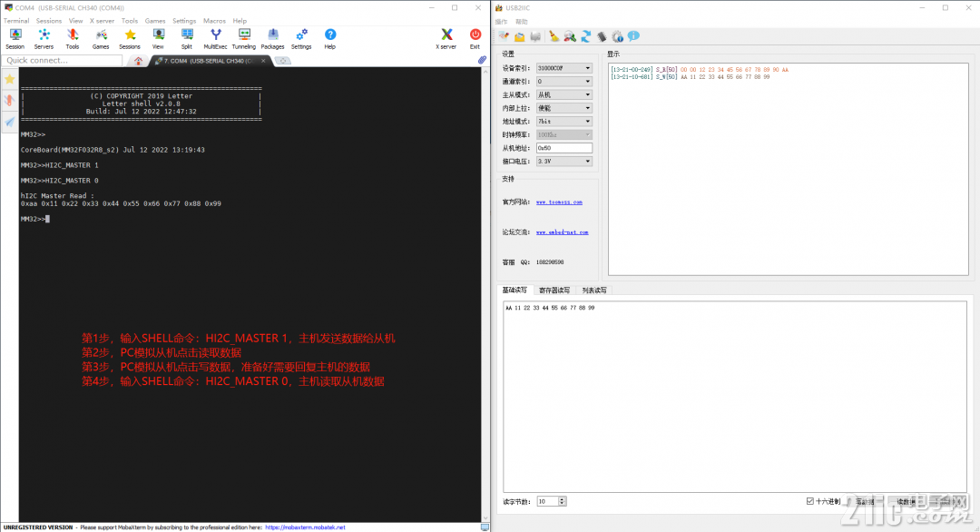Click the terminal vertical scrollbar

point(485,294)
